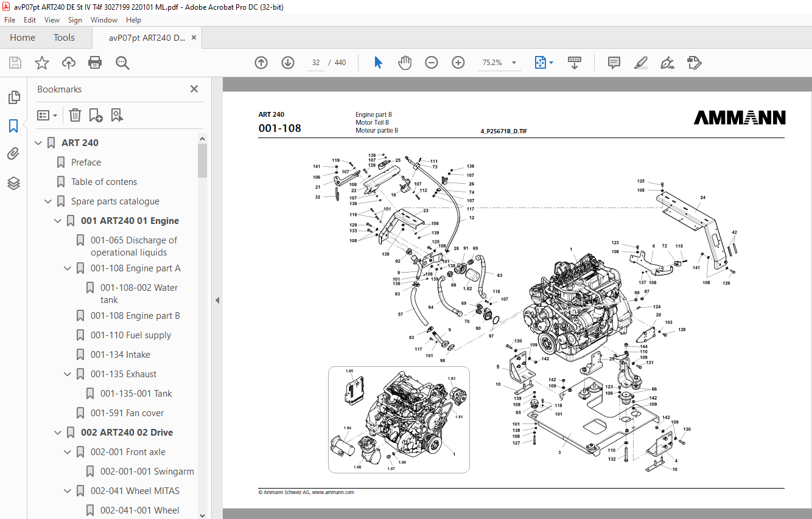Open the Sign menu
Screen dimensions: 812x519
(75, 20)
